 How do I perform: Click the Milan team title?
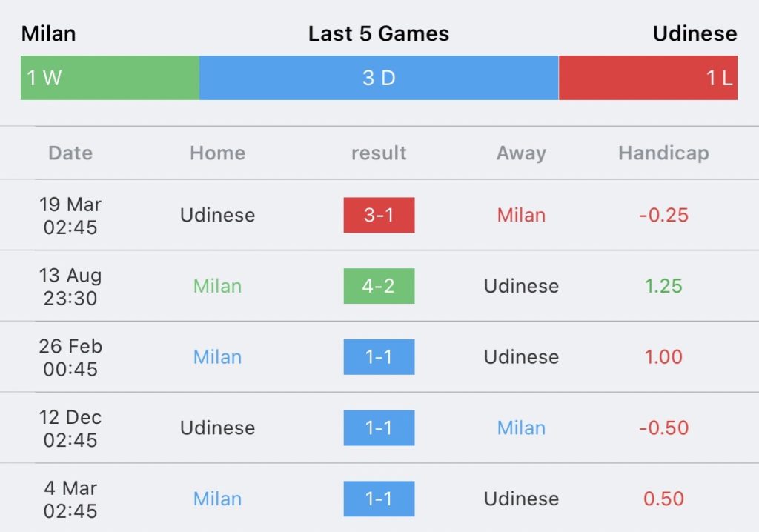49,34
